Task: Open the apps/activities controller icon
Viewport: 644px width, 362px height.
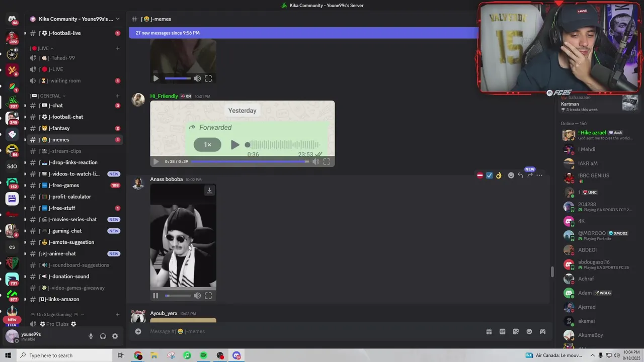Action: (x=542, y=331)
